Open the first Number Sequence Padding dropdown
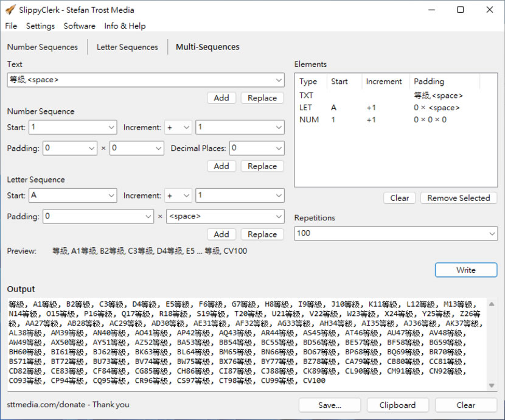Viewport: 505px width, 420px height. 91,148
